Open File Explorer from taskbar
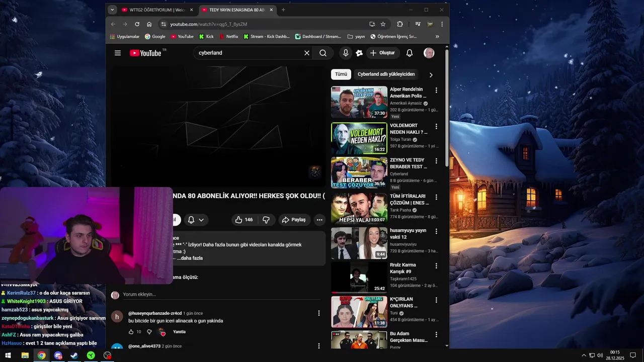 25,355
